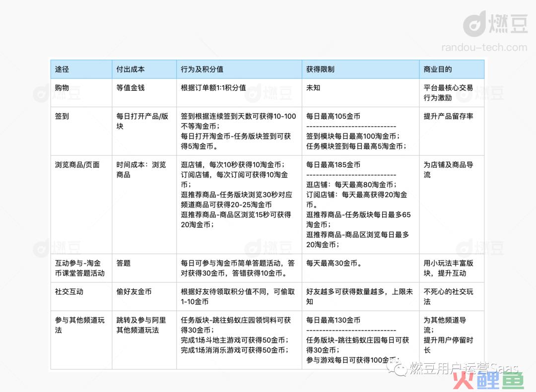Screen dimensions: 536x392
Task: Select the '购物' cell
Action: (81, 93)
